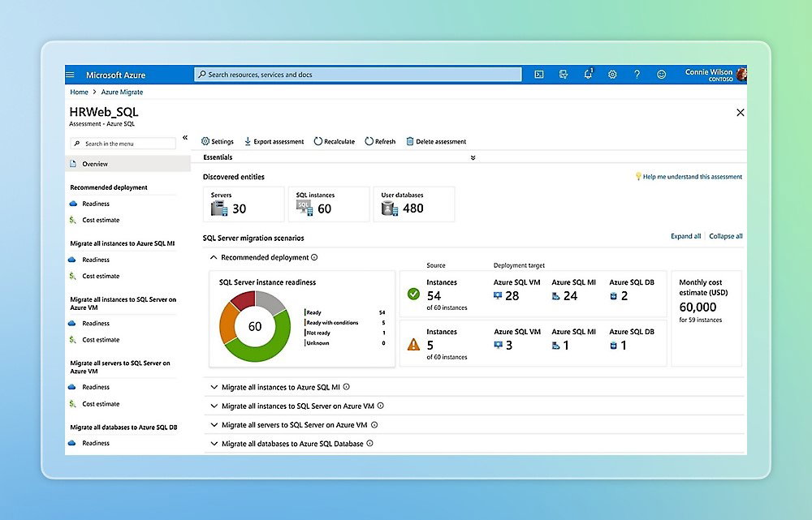Show info for Migrate all databases to Azure SQL Database
This screenshot has height=520, width=812.
coord(369,443)
